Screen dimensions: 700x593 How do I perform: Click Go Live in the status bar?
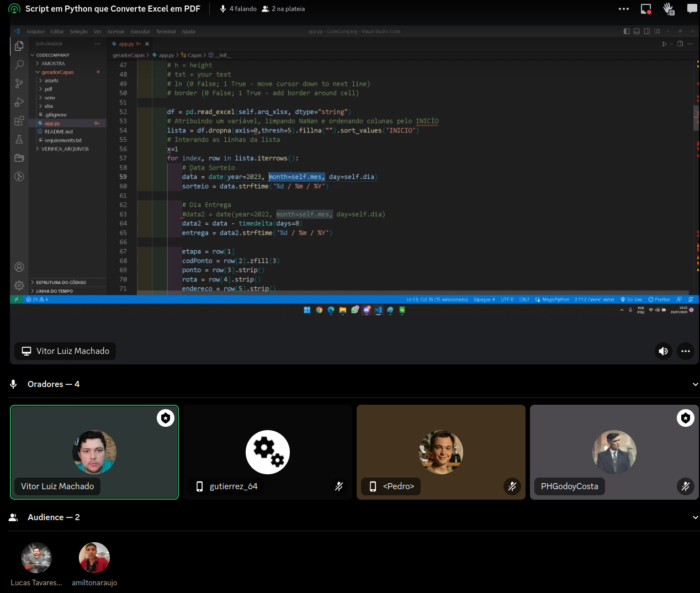click(x=632, y=300)
